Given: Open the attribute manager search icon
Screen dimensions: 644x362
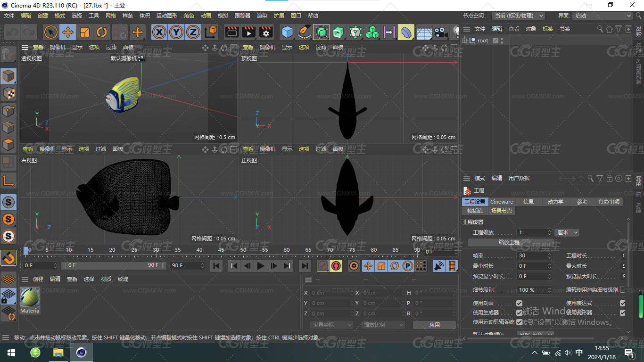Looking at the screenshot, I should pyautogui.click(x=590, y=178).
